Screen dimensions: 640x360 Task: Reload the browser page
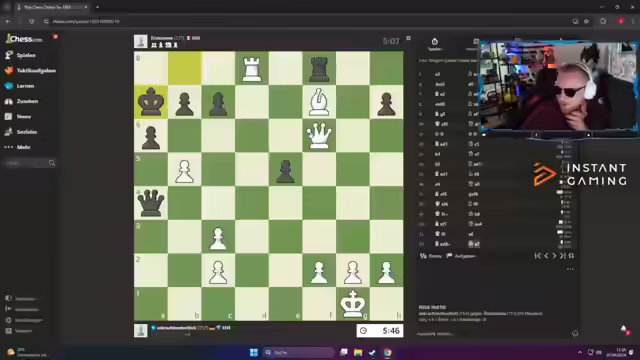pos(31,21)
